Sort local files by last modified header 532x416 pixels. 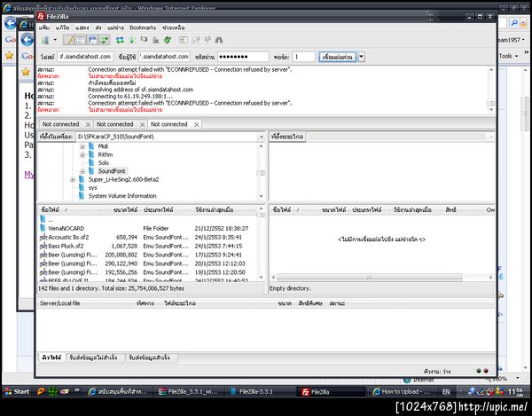tap(224, 210)
